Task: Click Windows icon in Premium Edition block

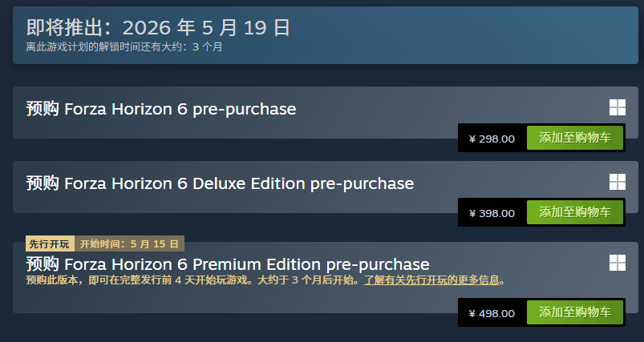Action: pos(617,263)
